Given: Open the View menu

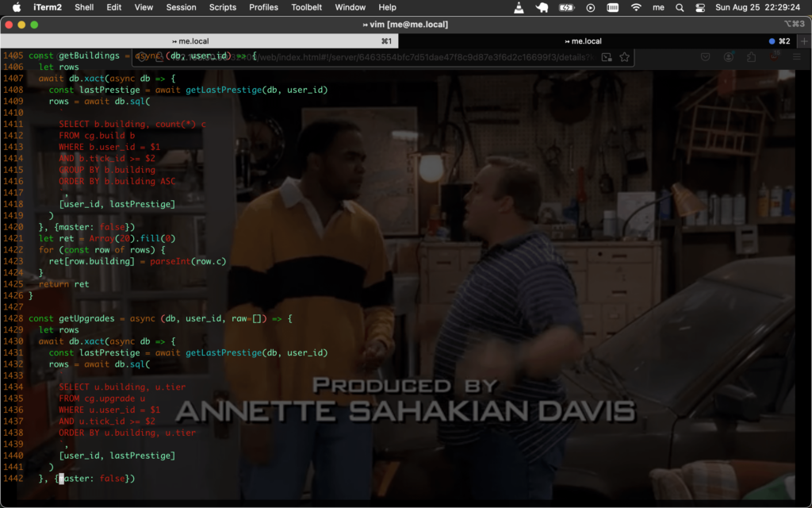Looking at the screenshot, I should click(144, 7).
